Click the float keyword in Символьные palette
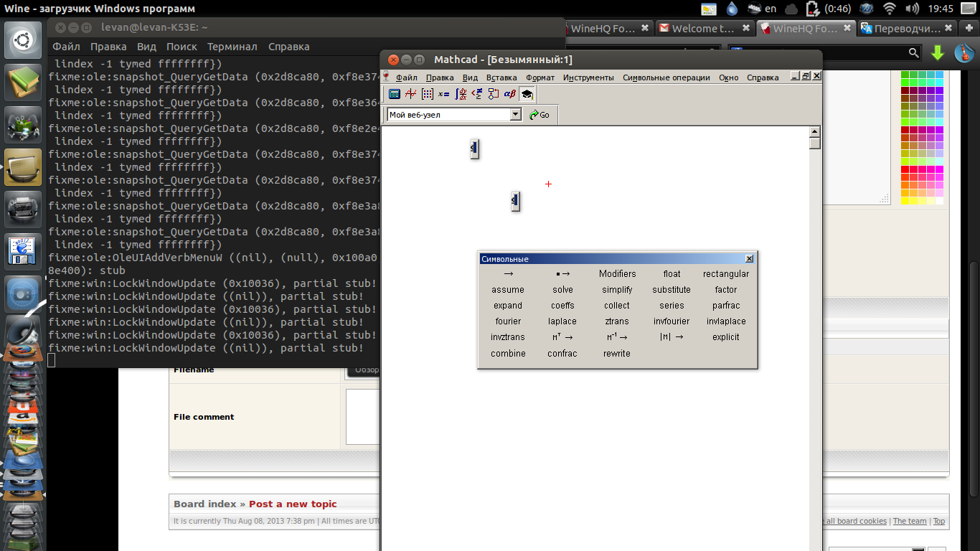 tap(672, 274)
